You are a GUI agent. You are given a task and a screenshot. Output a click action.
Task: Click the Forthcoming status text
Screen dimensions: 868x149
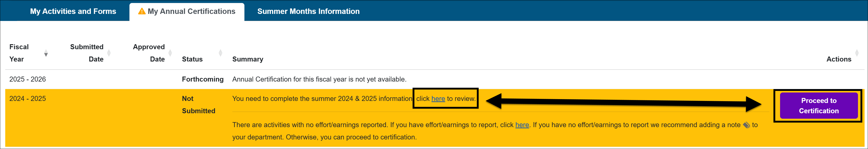(x=203, y=79)
